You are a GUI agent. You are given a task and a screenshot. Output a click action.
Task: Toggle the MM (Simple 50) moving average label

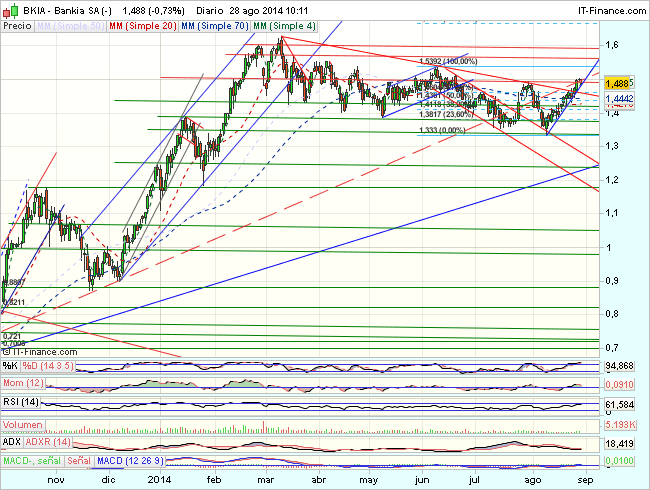(x=70, y=26)
